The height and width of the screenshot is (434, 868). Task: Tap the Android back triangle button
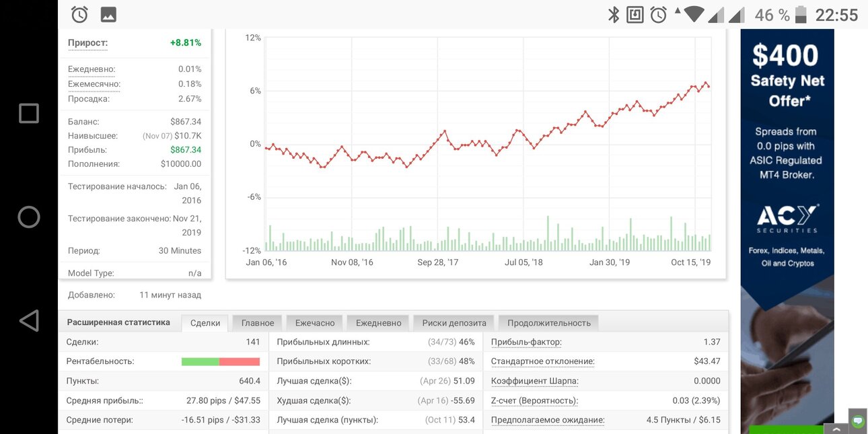click(29, 321)
